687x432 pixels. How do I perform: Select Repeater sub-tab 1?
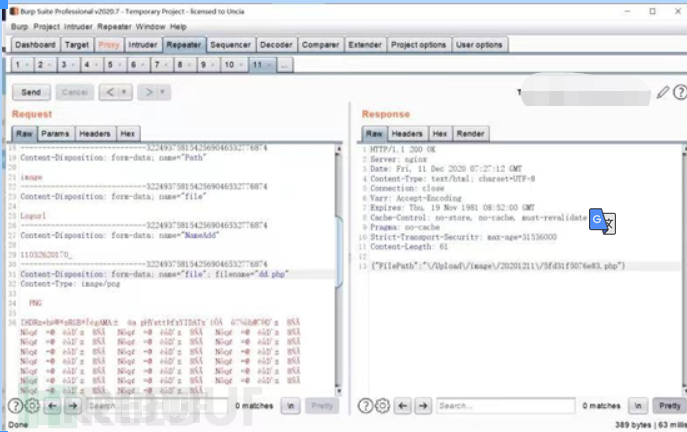tap(18, 65)
